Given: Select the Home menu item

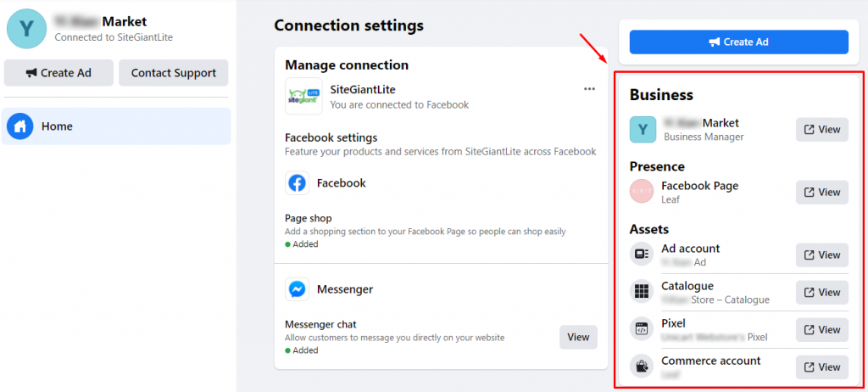Looking at the screenshot, I should (116, 126).
